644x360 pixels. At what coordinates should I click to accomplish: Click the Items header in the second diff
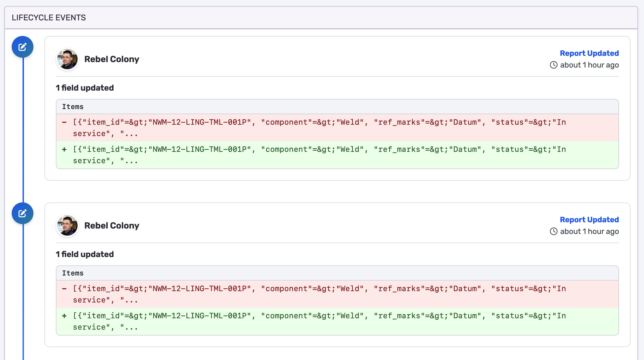pyautogui.click(x=73, y=273)
